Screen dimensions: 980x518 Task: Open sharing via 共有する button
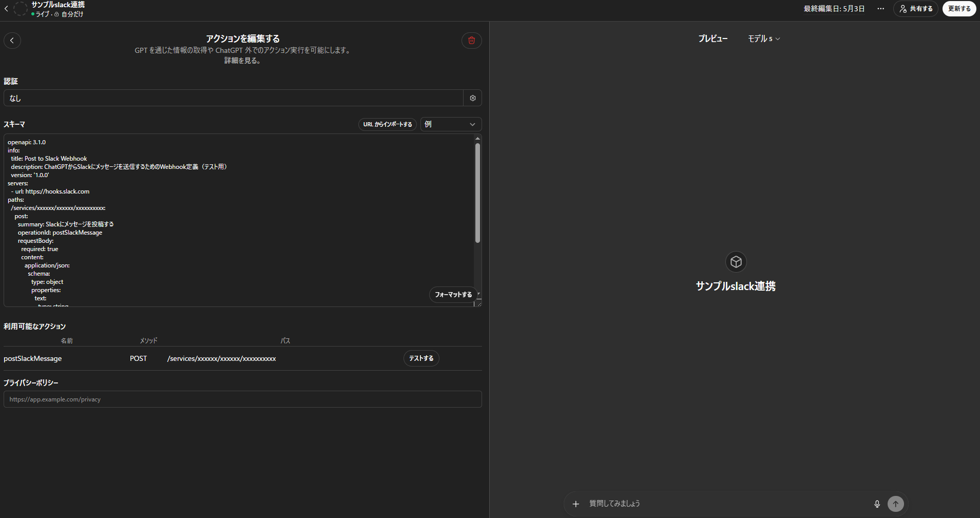click(916, 9)
